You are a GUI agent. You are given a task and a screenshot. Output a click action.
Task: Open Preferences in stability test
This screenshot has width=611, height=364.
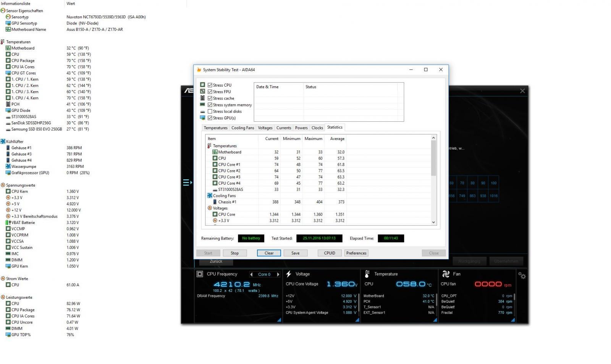click(356, 253)
